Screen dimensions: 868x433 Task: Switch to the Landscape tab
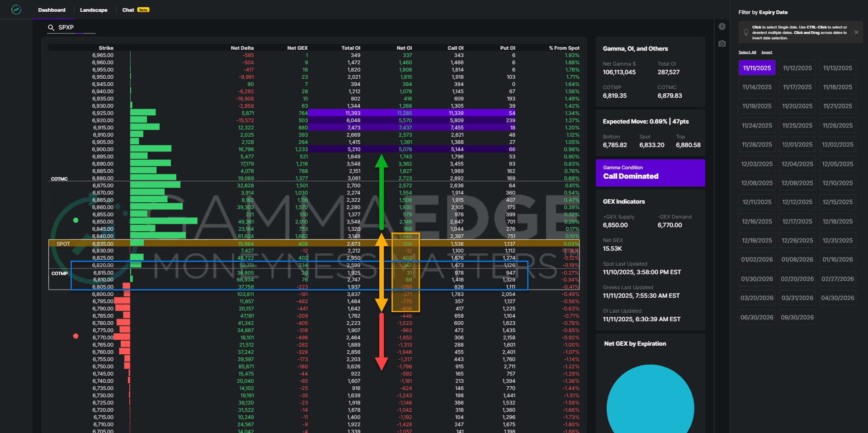pyautogui.click(x=94, y=10)
